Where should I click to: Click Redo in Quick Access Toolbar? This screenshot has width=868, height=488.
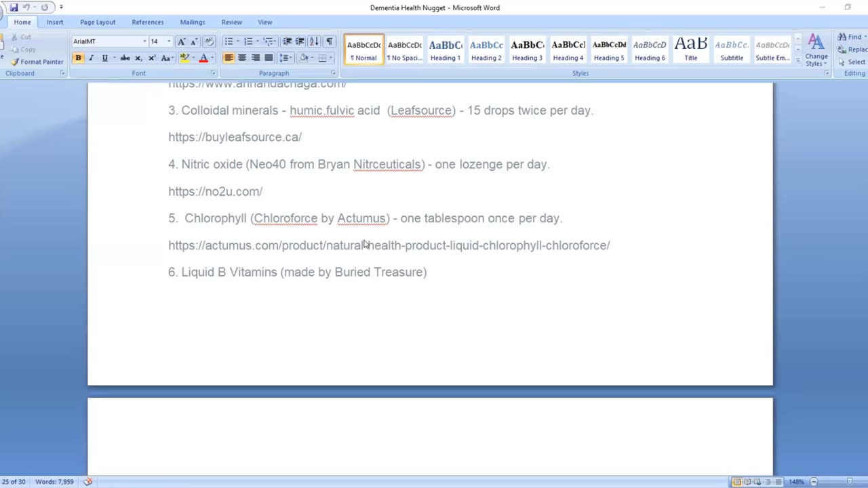click(x=45, y=7)
